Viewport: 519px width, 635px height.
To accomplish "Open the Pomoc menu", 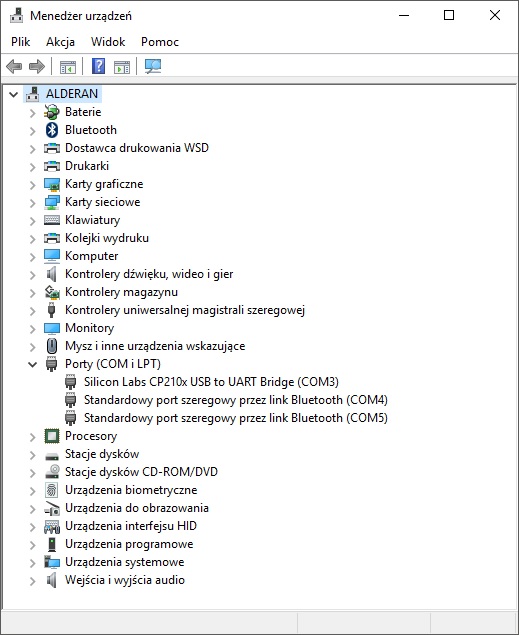I will pos(160,42).
